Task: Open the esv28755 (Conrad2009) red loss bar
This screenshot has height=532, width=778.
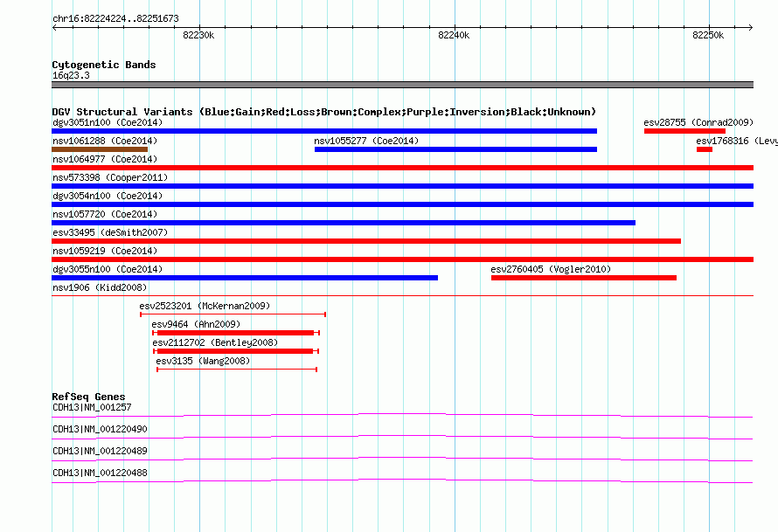Action: click(684, 131)
